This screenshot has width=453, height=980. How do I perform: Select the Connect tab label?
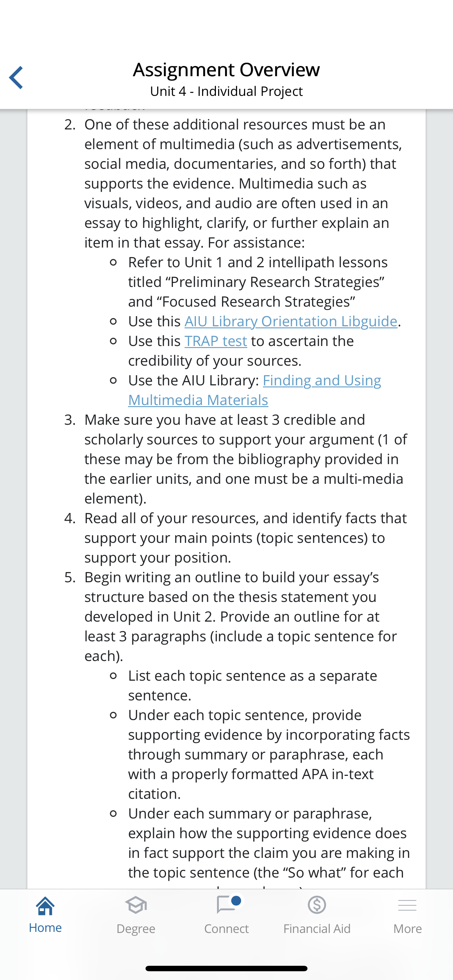[x=226, y=929]
